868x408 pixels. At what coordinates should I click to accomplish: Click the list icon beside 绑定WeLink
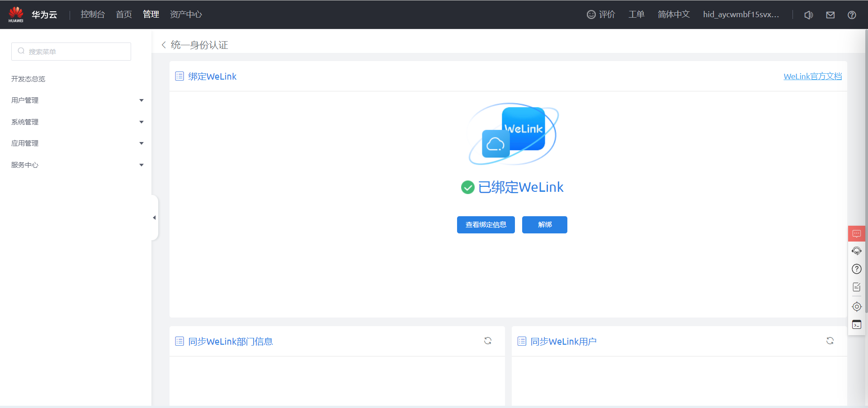(x=179, y=76)
